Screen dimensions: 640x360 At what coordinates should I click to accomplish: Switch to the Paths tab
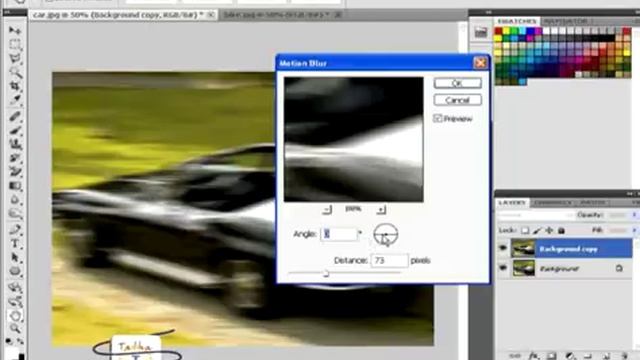[593, 202]
